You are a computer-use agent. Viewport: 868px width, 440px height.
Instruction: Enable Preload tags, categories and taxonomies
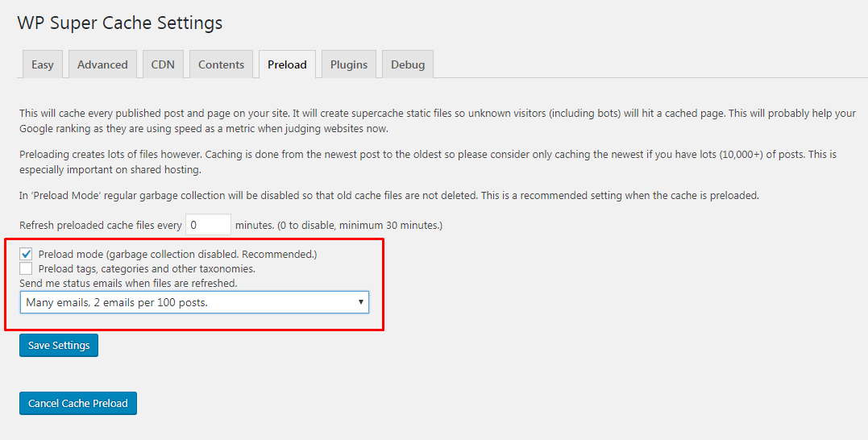click(x=26, y=268)
